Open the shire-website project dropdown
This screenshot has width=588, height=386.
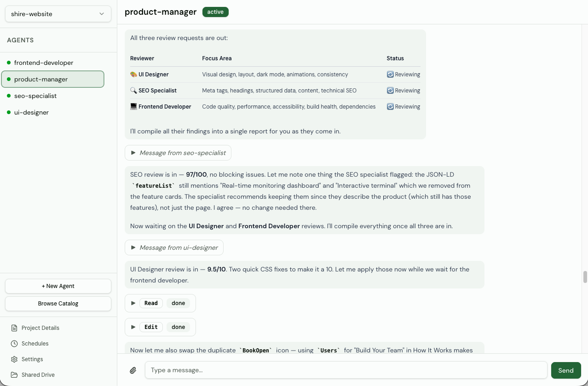(x=58, y=14)
